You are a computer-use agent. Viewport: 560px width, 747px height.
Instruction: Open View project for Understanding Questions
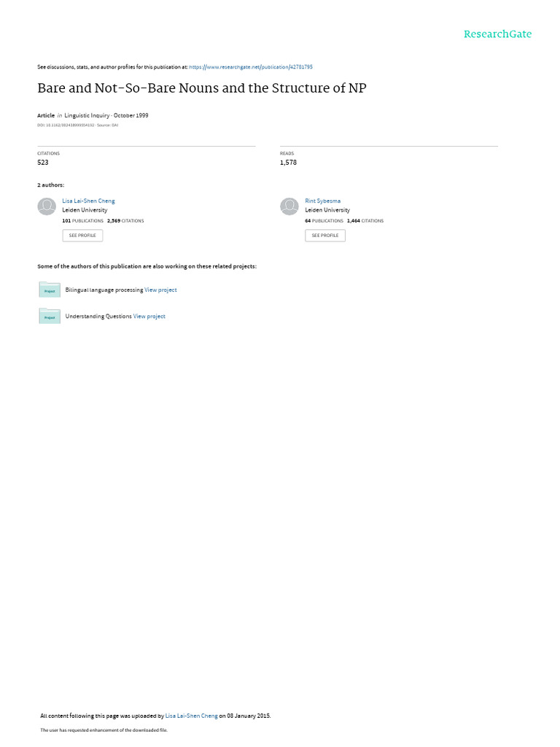(149, 317)
